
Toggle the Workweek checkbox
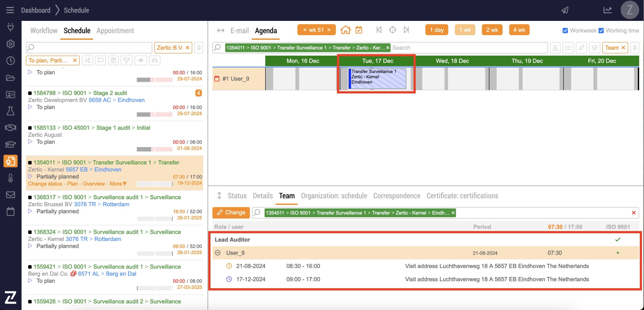click(x=565, y=31)
